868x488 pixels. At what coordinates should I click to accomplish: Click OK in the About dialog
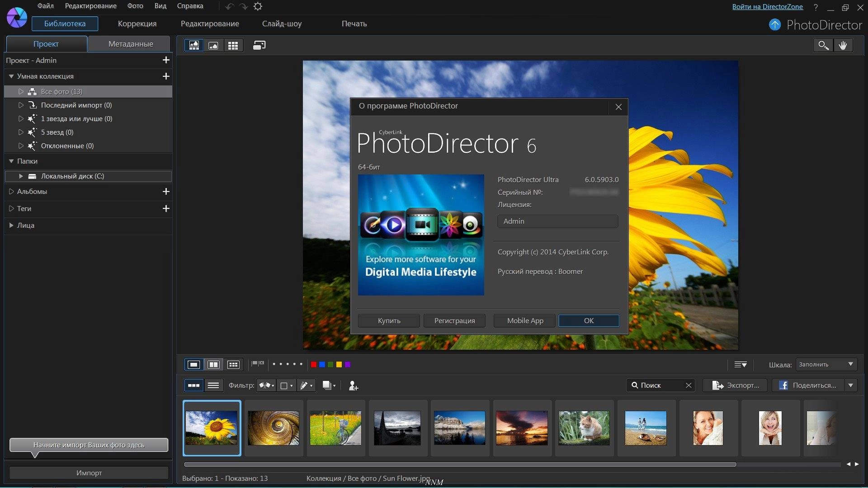[x=589, y=320]
